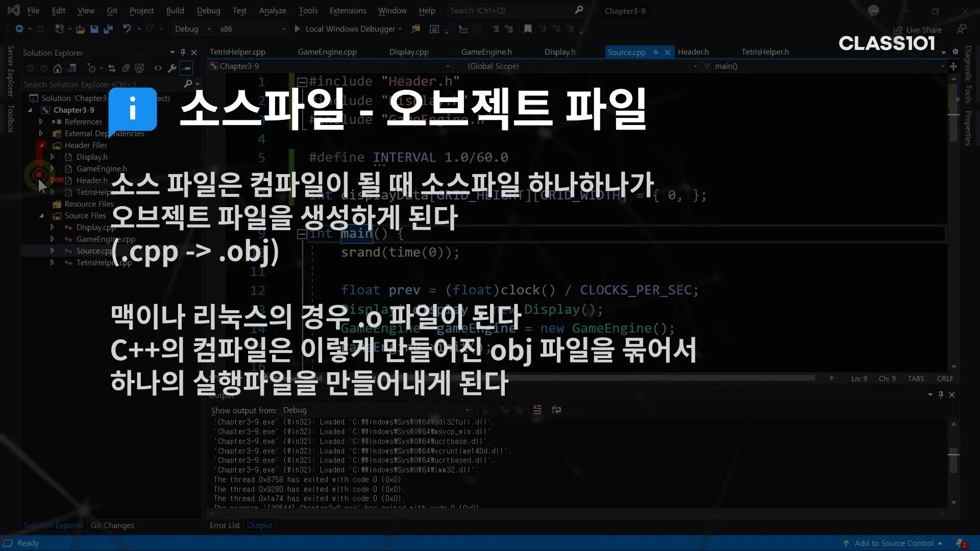Toggle word wrap in Output panel

pyautogui.click(x=556, y=410)
